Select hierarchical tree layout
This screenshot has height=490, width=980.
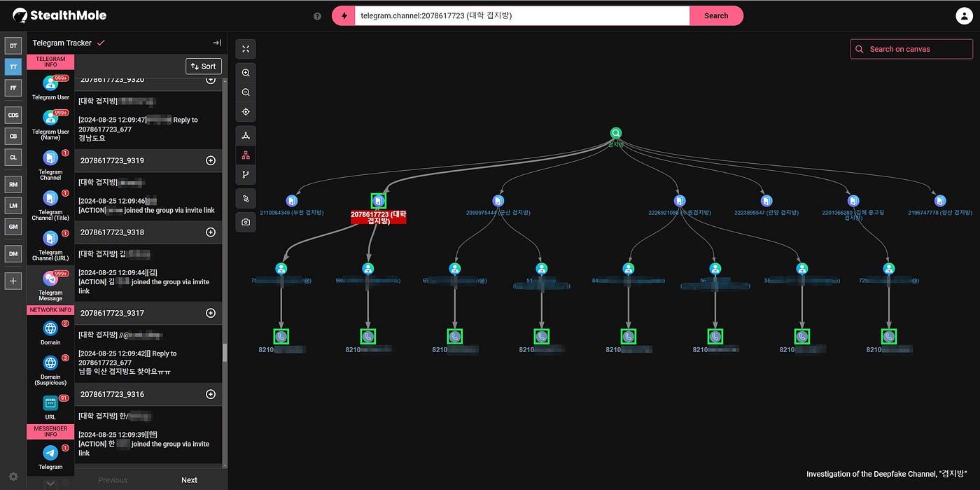coord(246,155)
